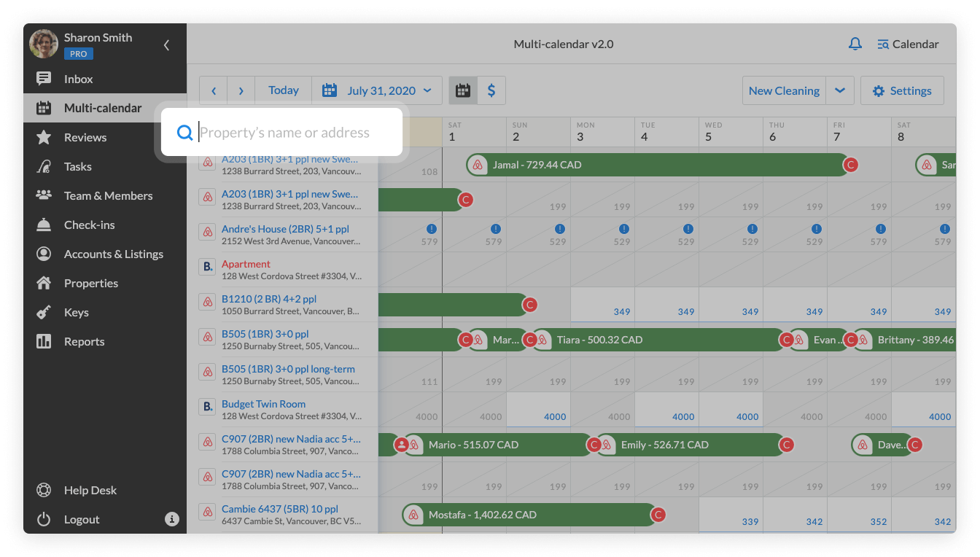Switch to the pricing dollar view
Viewport: 980px width, 557px height.
pos(491,90)
